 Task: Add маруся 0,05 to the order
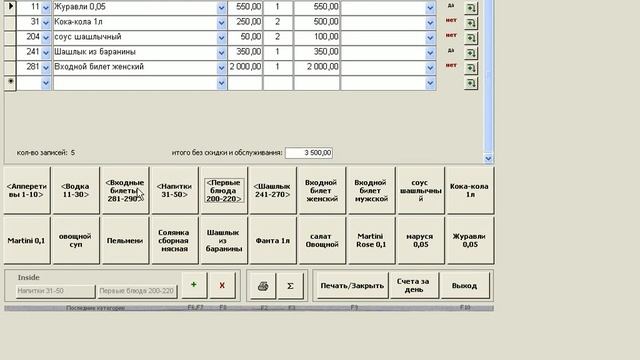[420, 240]
